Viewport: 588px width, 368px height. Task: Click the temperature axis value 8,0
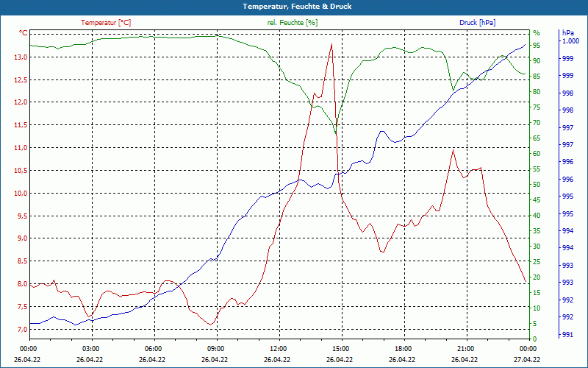[23, 284]
